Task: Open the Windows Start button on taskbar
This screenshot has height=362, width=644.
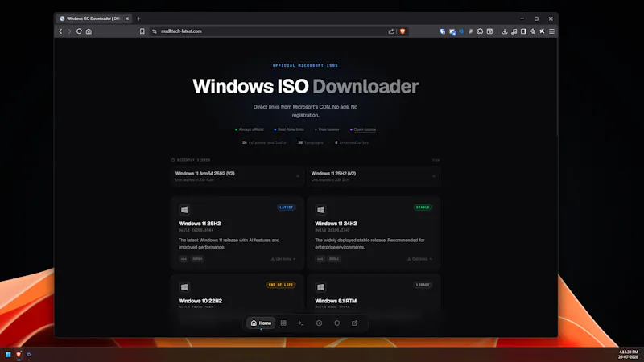Action: click(x=8, y=354)
